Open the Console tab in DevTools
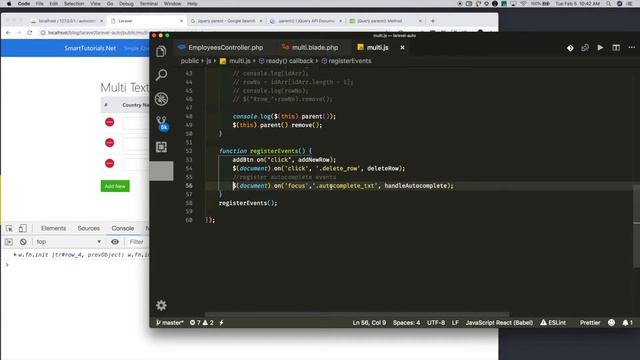The image size is (640, 360). click(123, 228)
